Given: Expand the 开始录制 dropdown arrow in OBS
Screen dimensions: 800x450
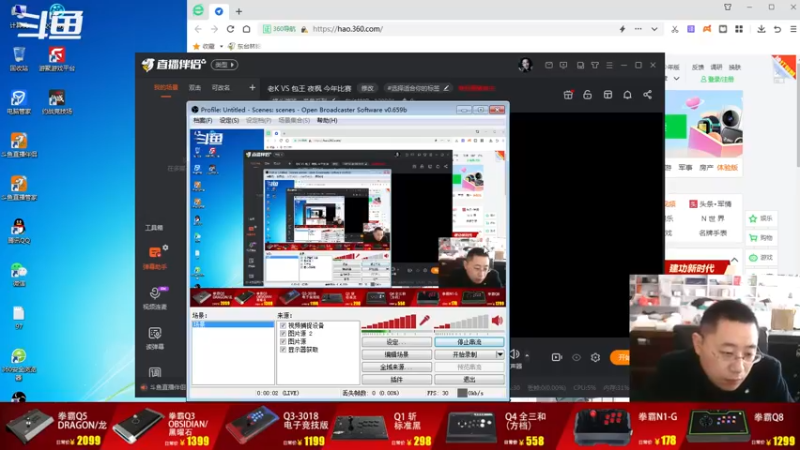Looking at the screenshot, I should click(x=500, y=354).
